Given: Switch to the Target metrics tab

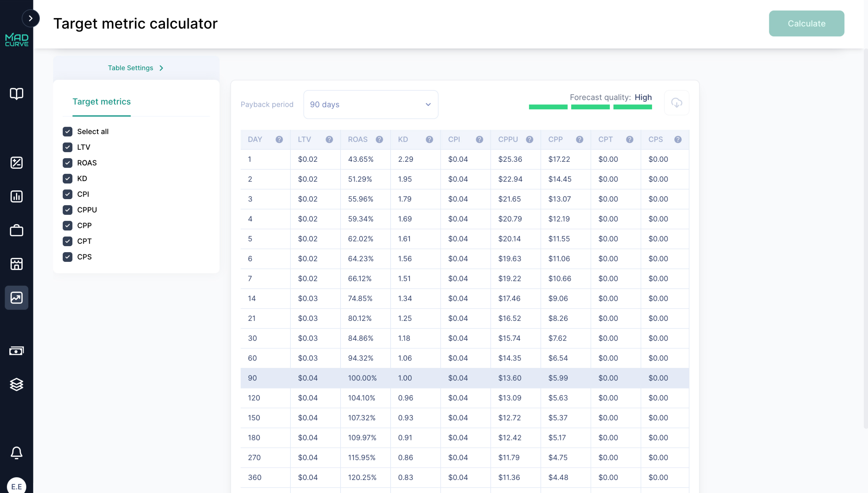Looking at the screenshot, I should pos(101,102).
